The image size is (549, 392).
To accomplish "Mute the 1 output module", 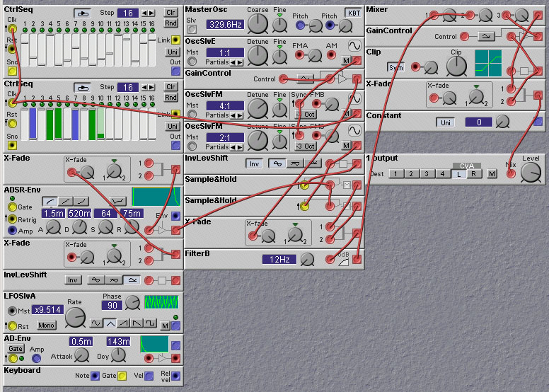I will [492, 174].
